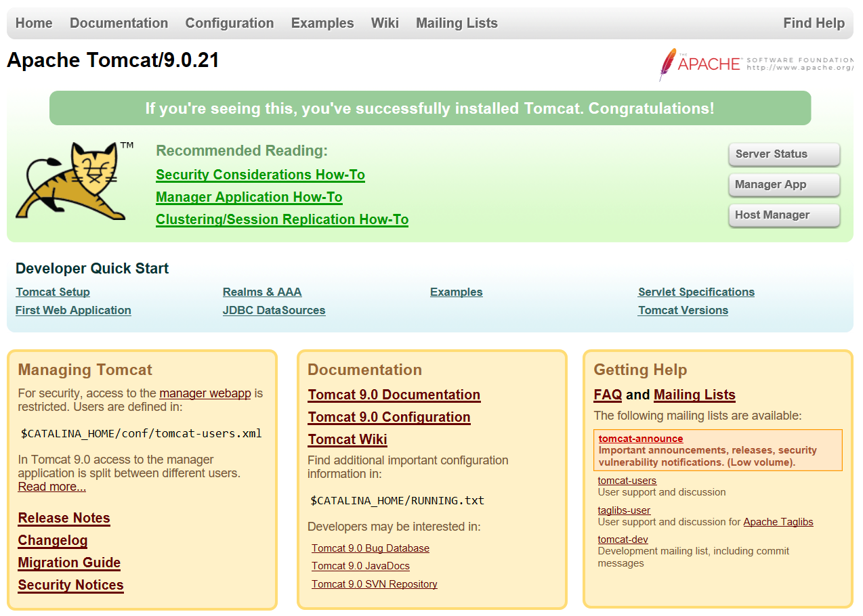Click the $CATALINA_HOME/conf/tomcat-users.xml path text

(x=142, y=434)
